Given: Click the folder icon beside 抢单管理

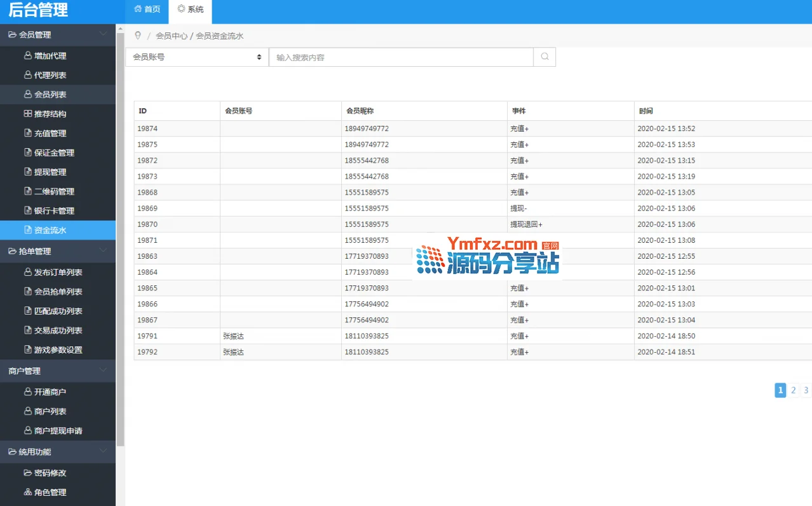Looking at the screenshot, I should [12, 251].
